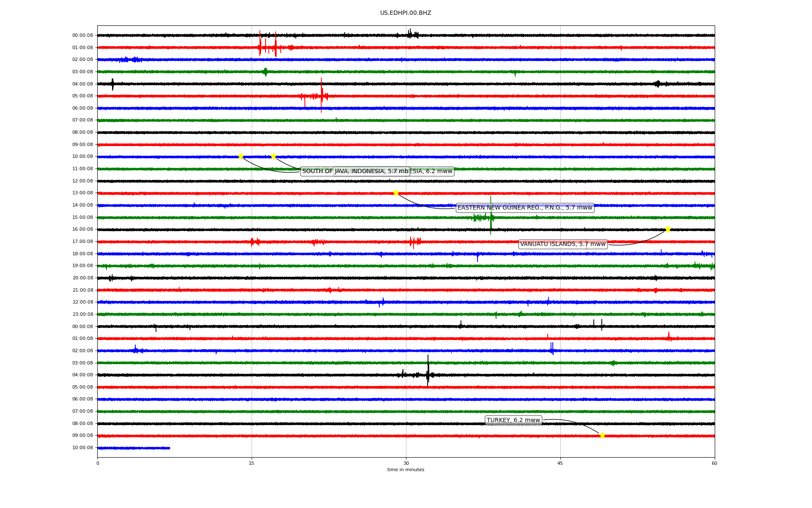Click the 13:00:08 row time label
This screenshot has width=812, height=508.
[x=82, y=193]
